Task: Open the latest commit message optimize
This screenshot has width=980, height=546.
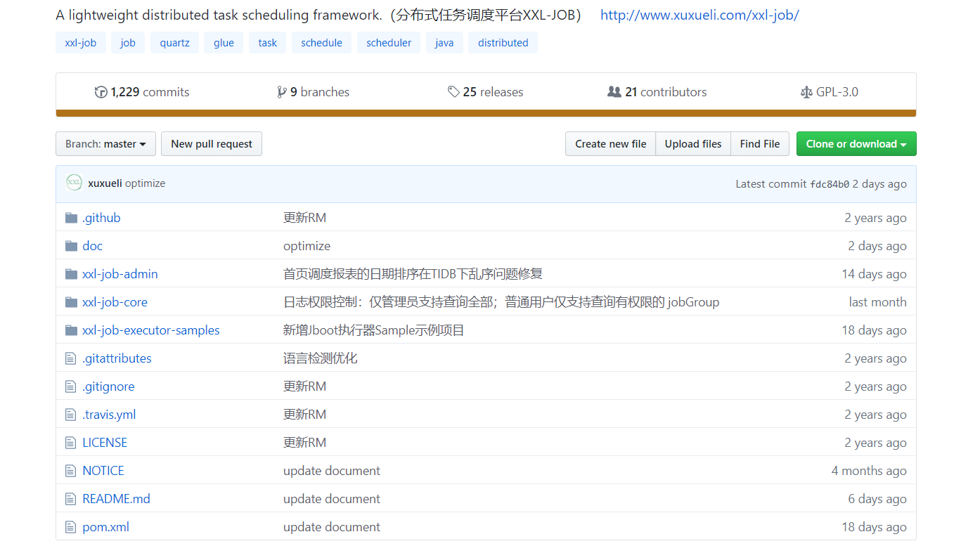Action: pos(146,183)
